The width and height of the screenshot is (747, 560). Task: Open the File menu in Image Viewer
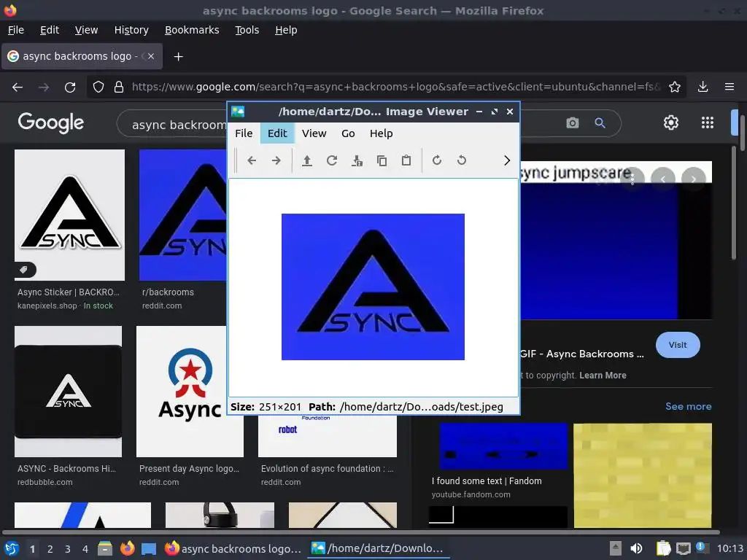point(244,133)
